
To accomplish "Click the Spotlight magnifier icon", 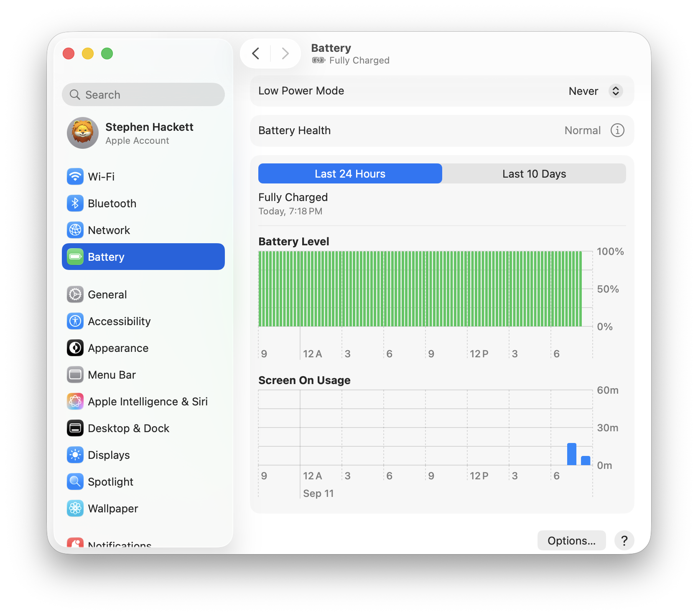I will tap(75, 481).
